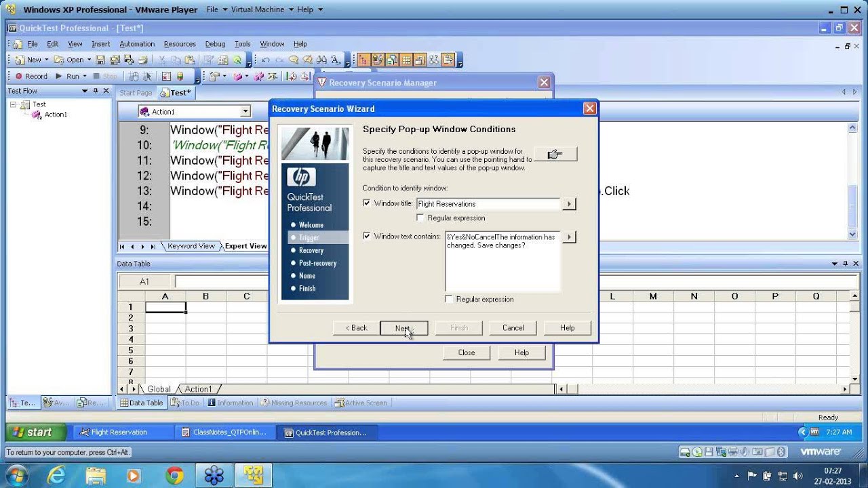Screen dimensions: 868x488
Task: Open the Test Flow panel options dropdown
Action: tap(85, 91)
